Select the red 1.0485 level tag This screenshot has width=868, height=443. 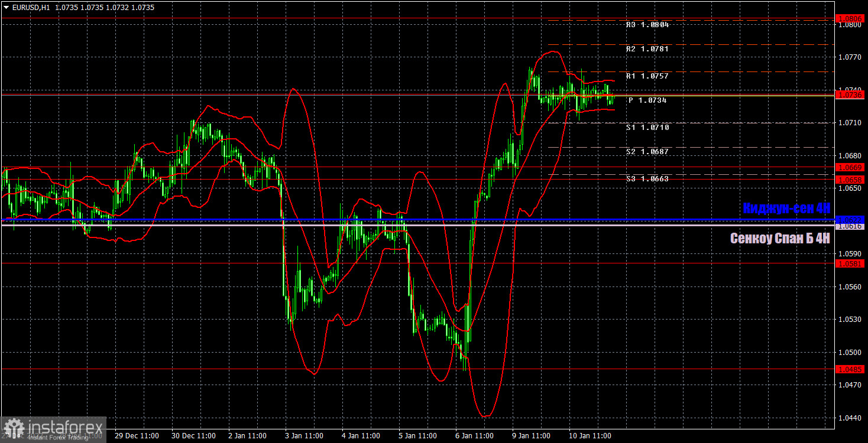coord(850,369)
